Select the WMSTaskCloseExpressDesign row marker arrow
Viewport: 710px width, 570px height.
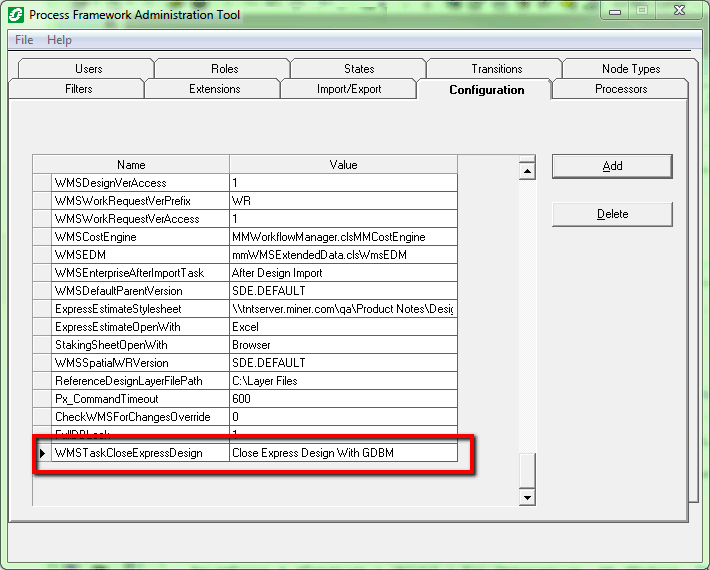42,453
